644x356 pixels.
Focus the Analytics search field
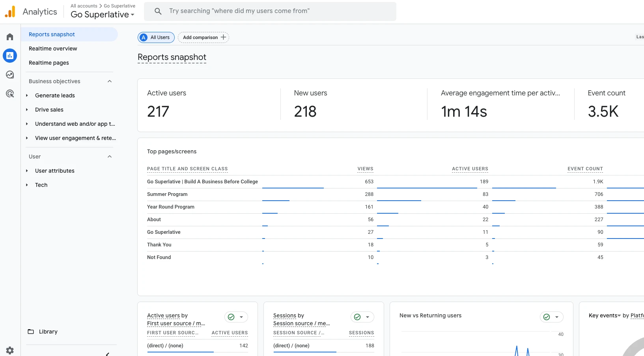(270, 11)
